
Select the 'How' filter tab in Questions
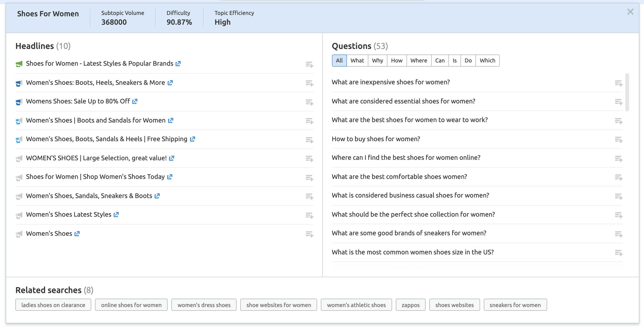click(397, 60)
